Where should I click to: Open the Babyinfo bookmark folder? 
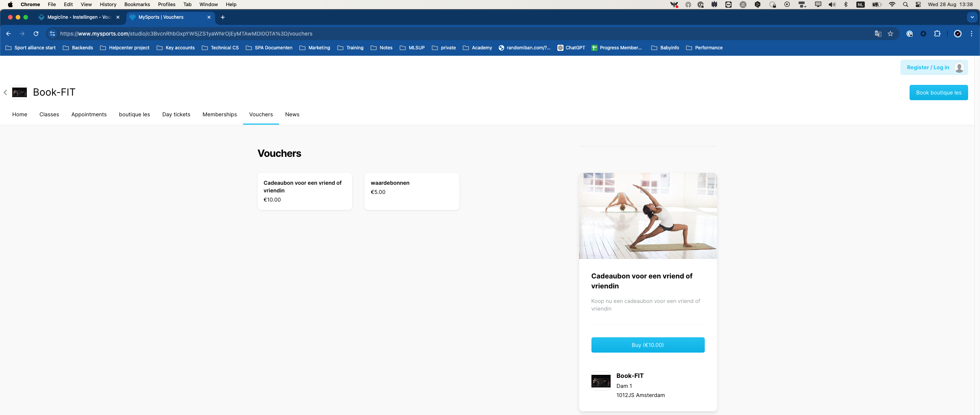665,48
